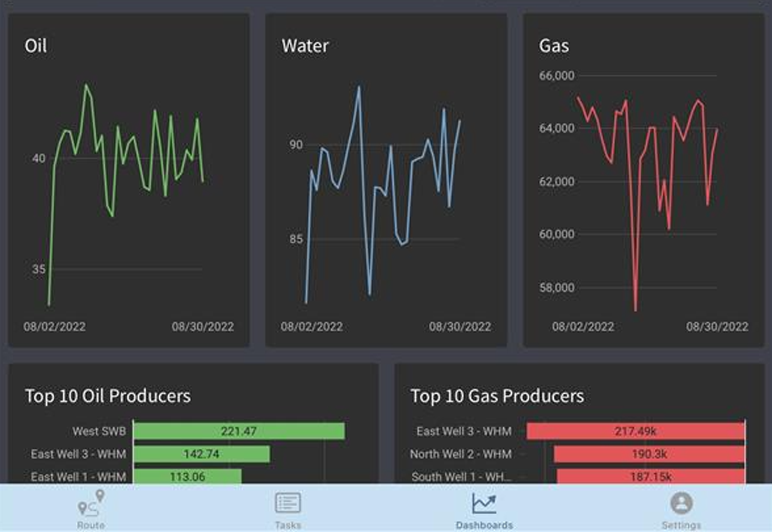Click the Top 10 Gas Producers heading

pos(497,396)
